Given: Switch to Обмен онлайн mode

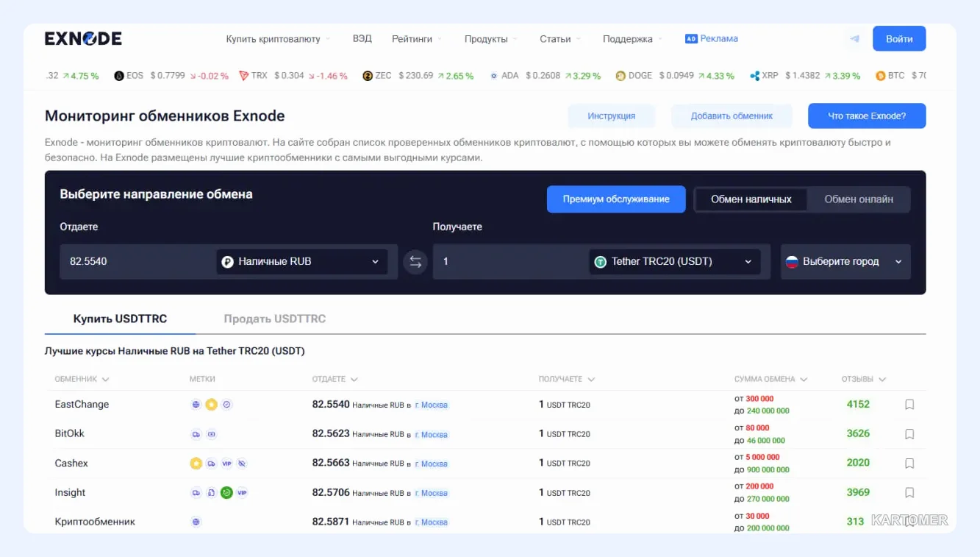Looking at the screenshot, I should coord(859,199).
